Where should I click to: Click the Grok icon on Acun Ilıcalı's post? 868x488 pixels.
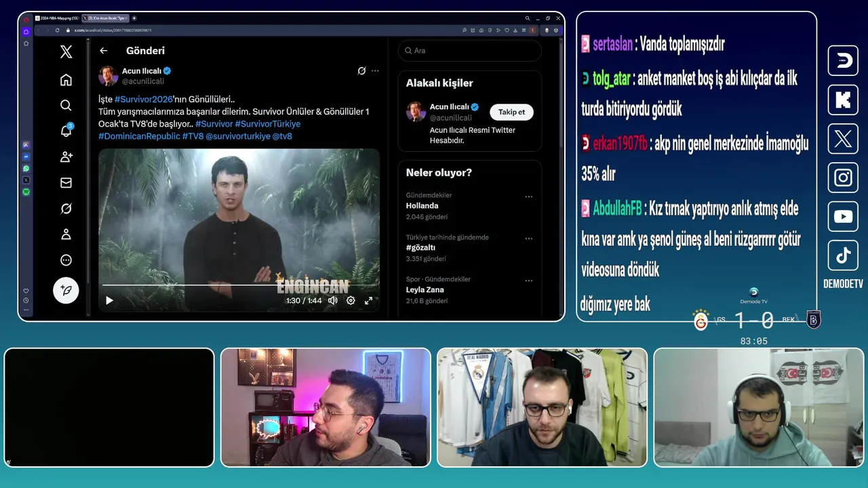click(361, 70)
